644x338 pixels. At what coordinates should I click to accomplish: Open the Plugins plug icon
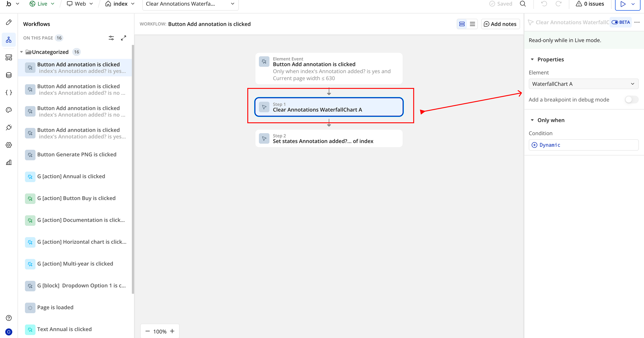point(9,127)
